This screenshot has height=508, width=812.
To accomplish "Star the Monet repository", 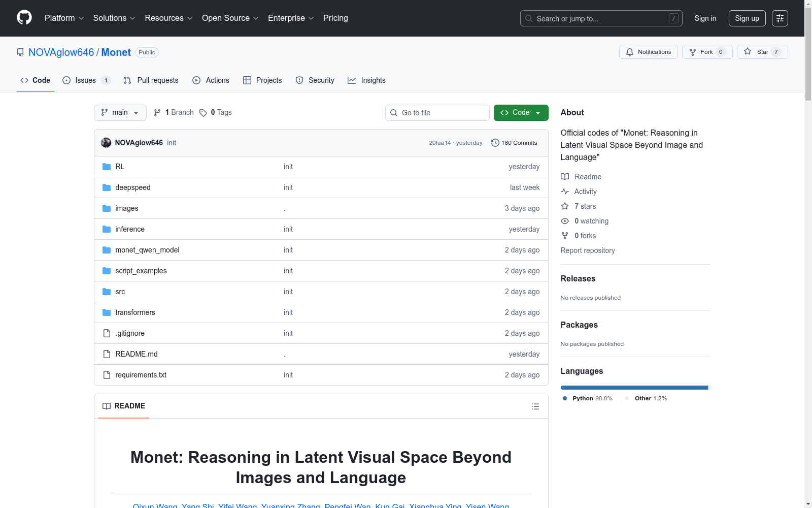I will [x=762, y=52].
